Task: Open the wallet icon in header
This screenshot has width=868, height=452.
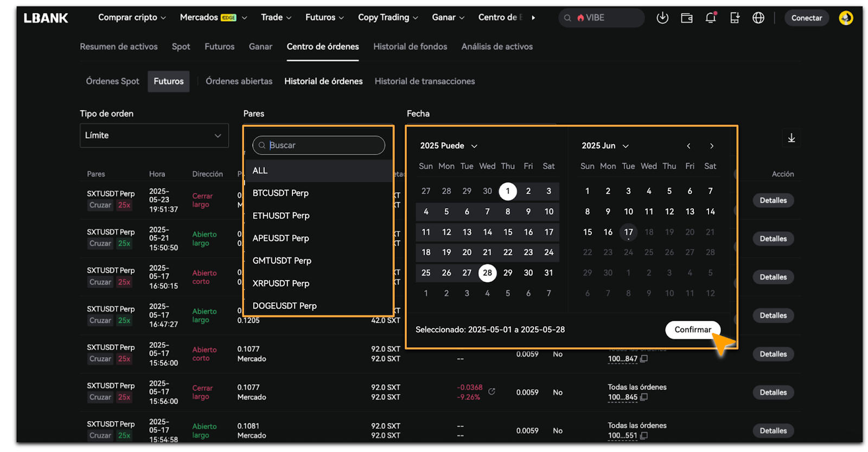Action: coord(686,18)
